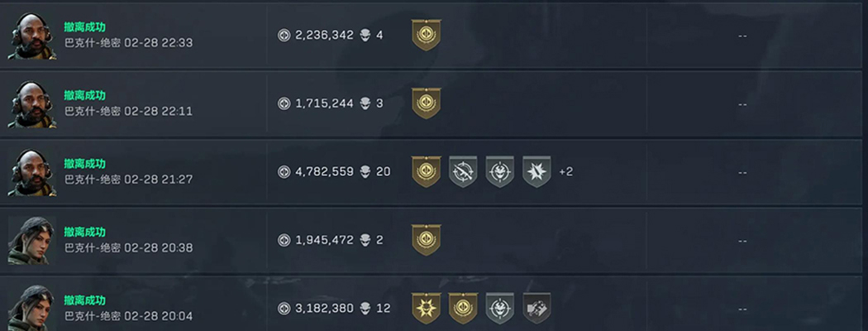Open the 撤离成功 match at 02-28 22:11
Screen dimensions: 868x331
click(x=85, y=95)
